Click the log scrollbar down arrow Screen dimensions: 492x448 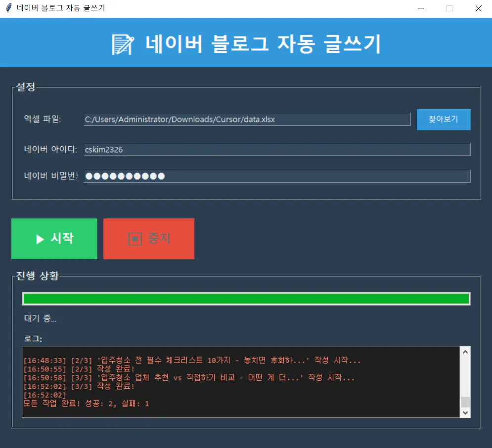(x=465, y=412)
